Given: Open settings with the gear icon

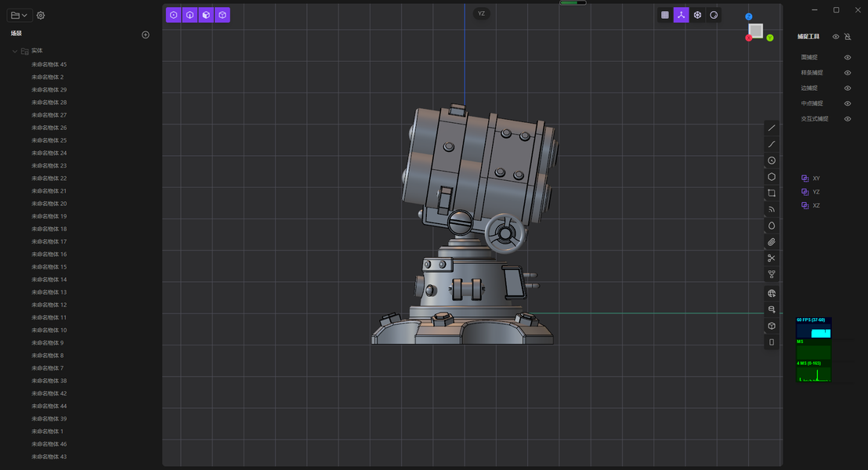Looking at the screenshot, I should 41,16.
